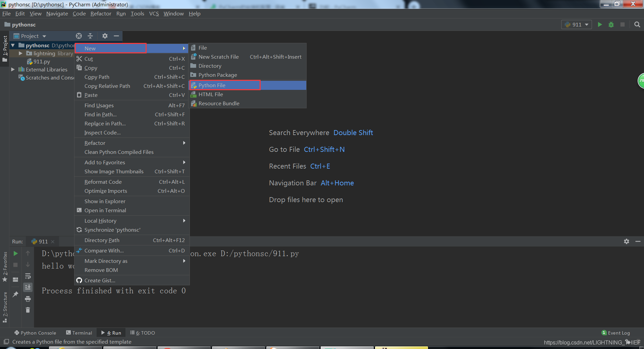Expand Mark Directory as submenu

132,261
